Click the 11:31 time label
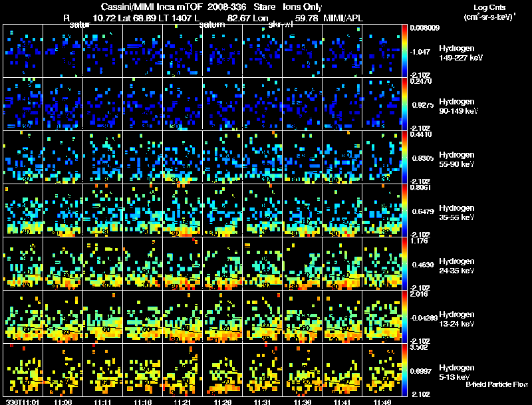Viewport: 532px width, 405px height. (262, 402)
